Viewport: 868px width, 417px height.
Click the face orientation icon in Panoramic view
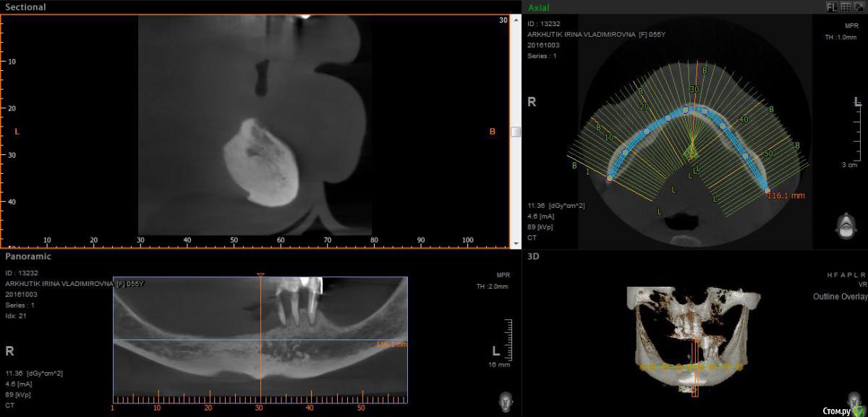pyautogui.click(x=505, y=400)
